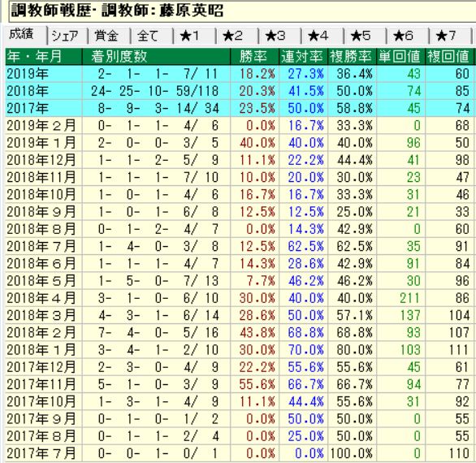
Task: Open the 全て tab
Action: tap(152, 36)
